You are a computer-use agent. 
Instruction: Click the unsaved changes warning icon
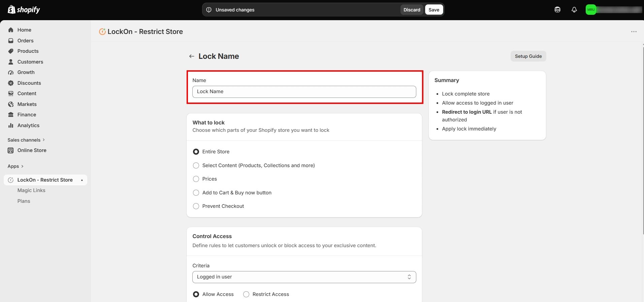209,10
